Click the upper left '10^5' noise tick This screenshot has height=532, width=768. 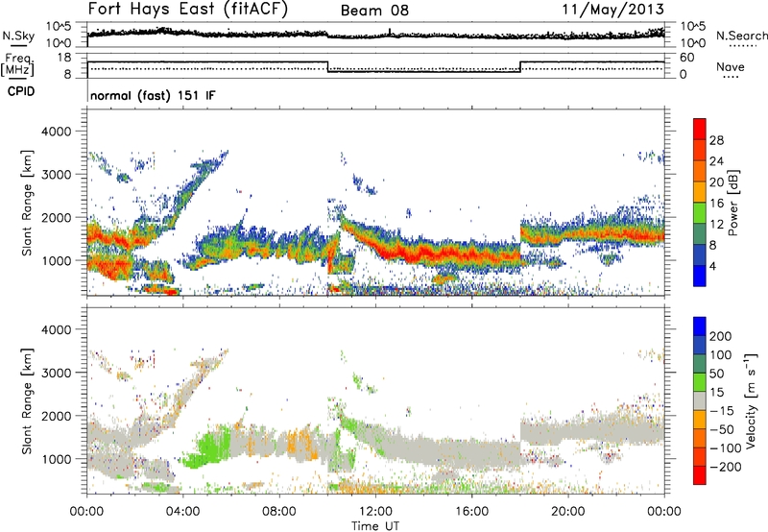click(59, 27)
